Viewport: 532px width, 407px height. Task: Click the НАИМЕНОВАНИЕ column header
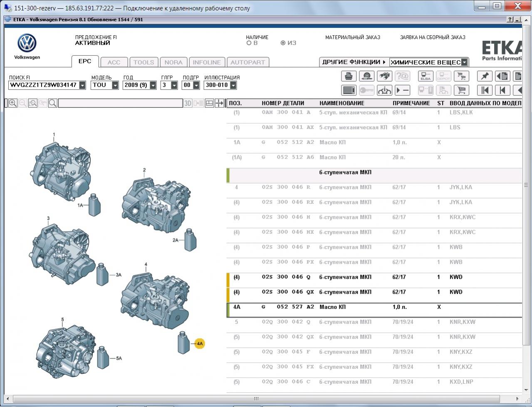[x=342, y=103]
